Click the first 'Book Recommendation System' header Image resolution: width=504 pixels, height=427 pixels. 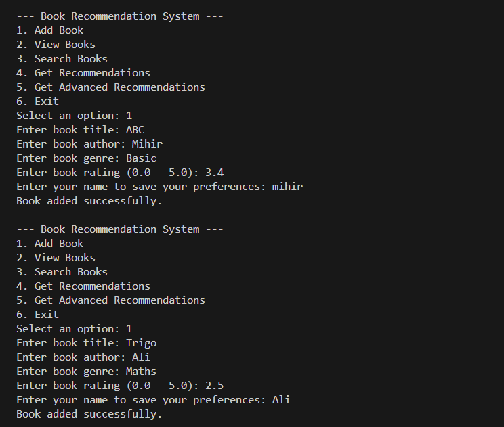[x=120, y=16]
